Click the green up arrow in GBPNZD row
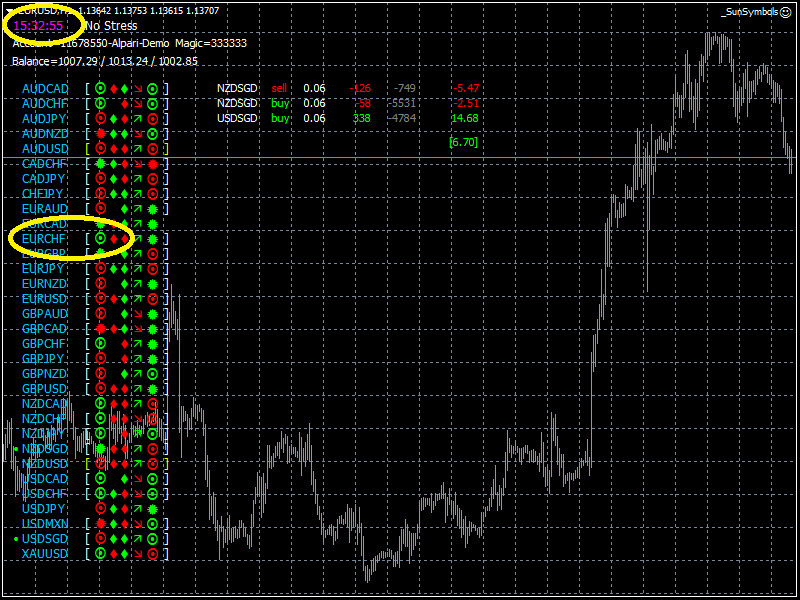Viewport: 800px width, 600px height. (x=139, y=373)
